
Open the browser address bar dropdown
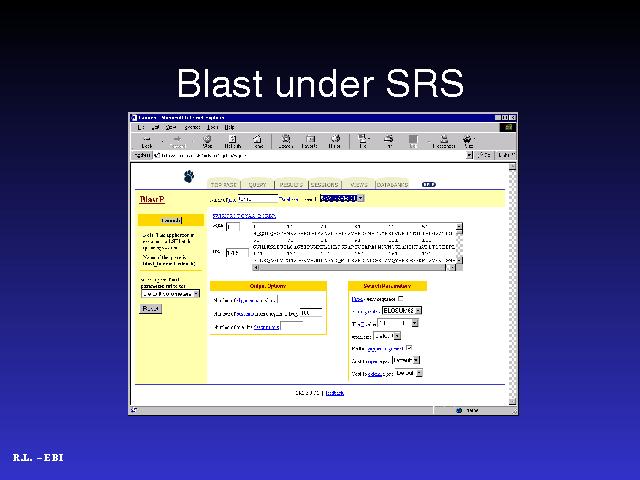(x=469, y=155)
